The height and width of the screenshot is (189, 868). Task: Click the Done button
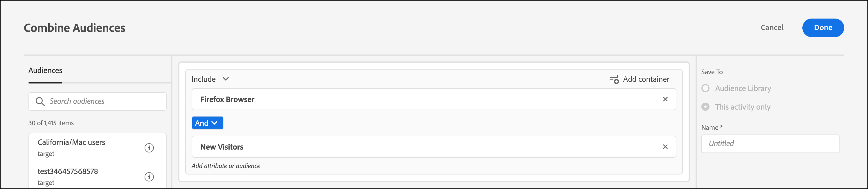coord(823,28)
